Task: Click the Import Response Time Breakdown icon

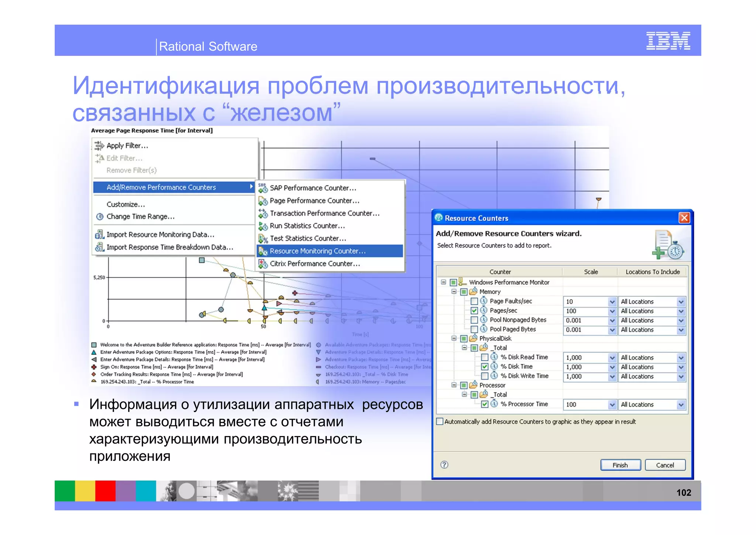Action: click(100, 247)
